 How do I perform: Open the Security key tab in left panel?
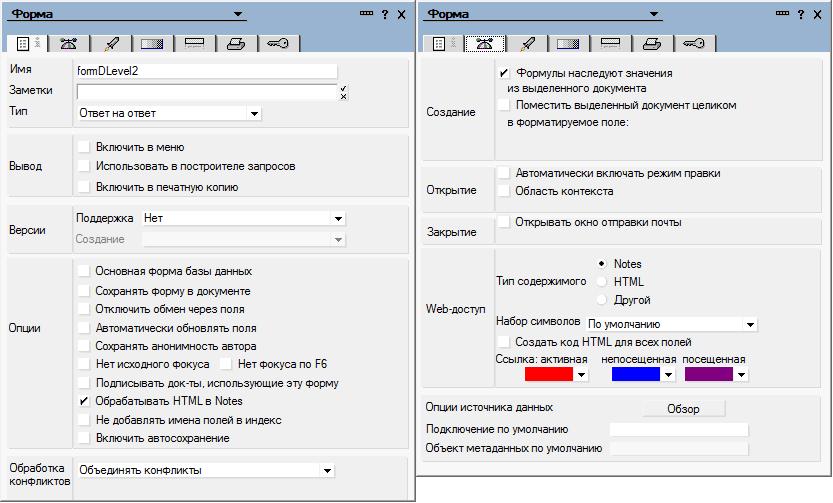tap(275, 43)
